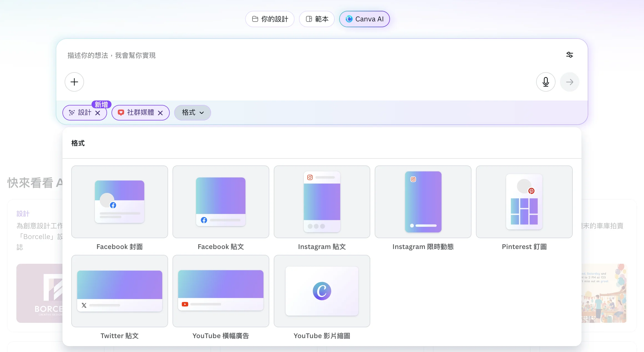
Task: Remove the 社群媒體 chip with its X
Action: click(x=160, y=113)
